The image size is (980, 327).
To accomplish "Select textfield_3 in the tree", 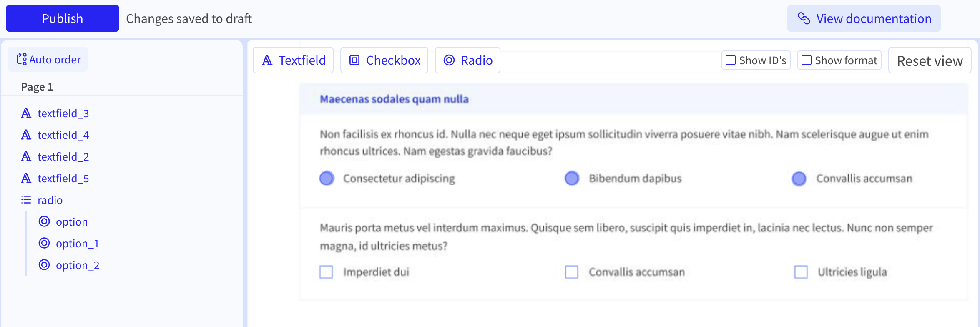I will (63, 113).
